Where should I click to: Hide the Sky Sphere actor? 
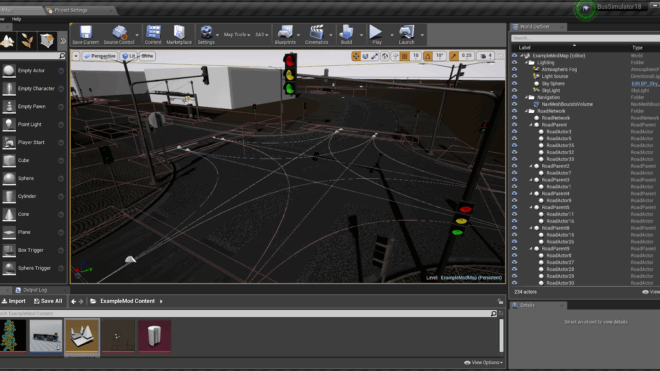[x=514, y=83]
